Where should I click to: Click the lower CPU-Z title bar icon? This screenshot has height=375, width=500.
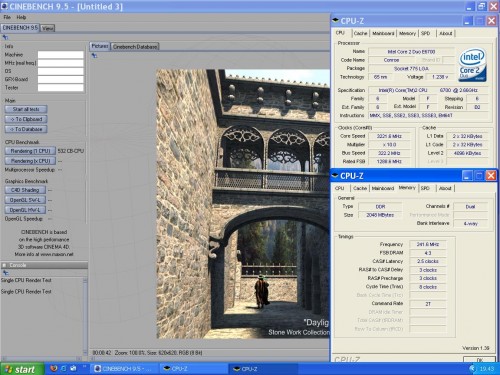point(336,176)
